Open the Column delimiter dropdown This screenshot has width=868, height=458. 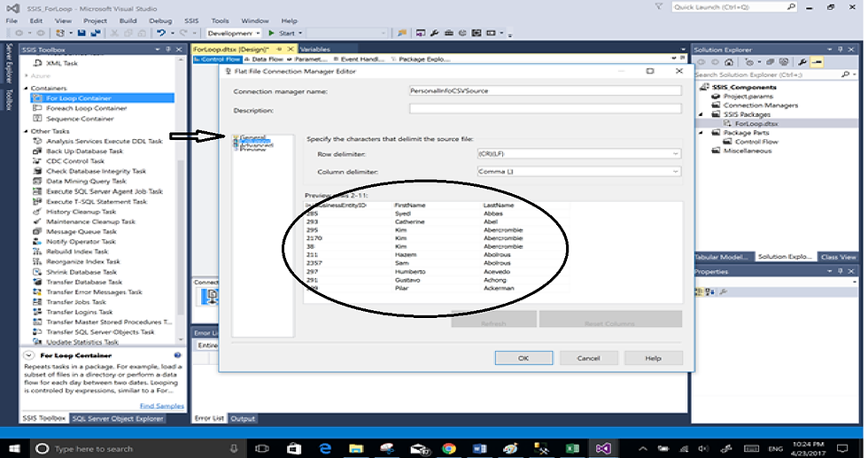(675, 172)
